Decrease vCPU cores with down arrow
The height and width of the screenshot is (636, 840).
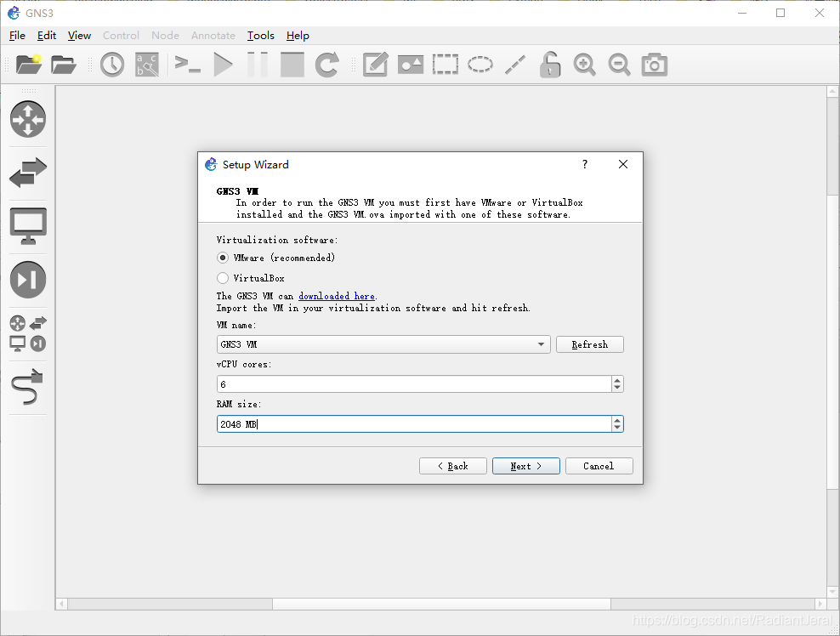pos(617,388)
